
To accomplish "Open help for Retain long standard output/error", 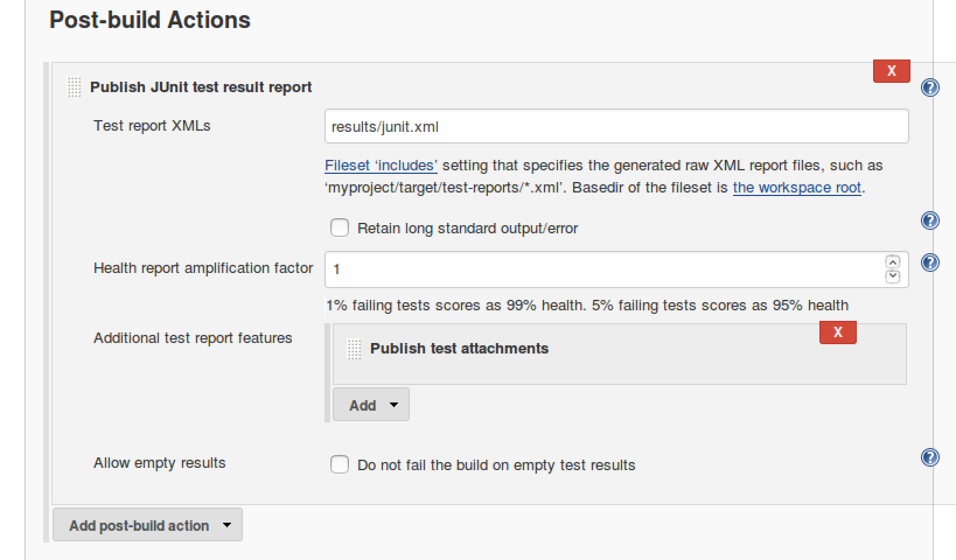I will coord(930,220).
